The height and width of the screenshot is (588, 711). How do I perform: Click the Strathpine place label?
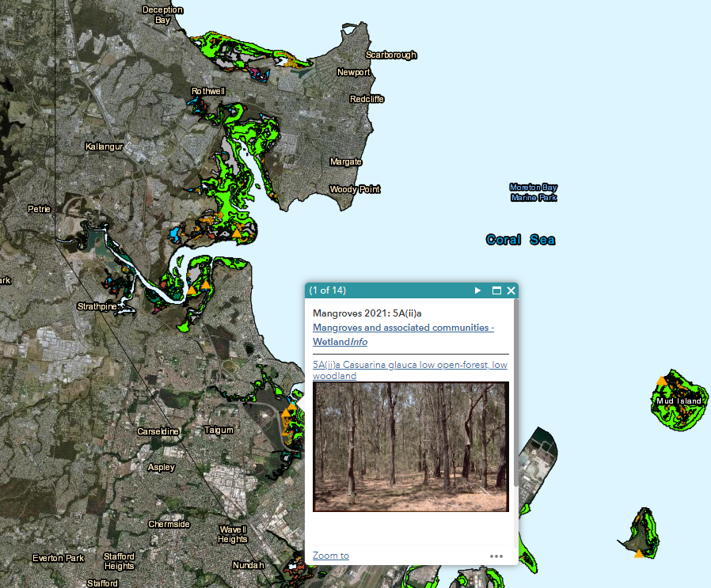(x=97, y=305)
